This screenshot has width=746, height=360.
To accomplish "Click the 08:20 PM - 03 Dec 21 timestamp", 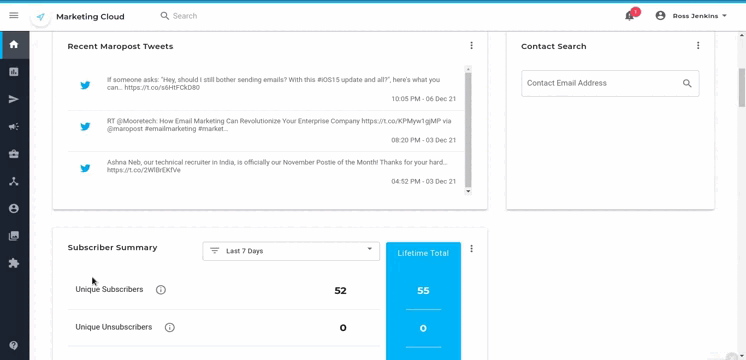I will pyautogui.click(x=423, y=140).
